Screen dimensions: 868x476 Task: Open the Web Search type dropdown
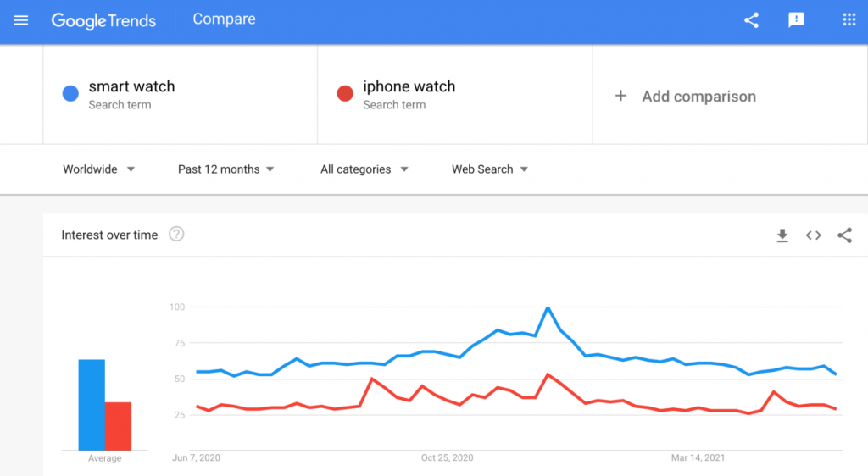[490, 169]
